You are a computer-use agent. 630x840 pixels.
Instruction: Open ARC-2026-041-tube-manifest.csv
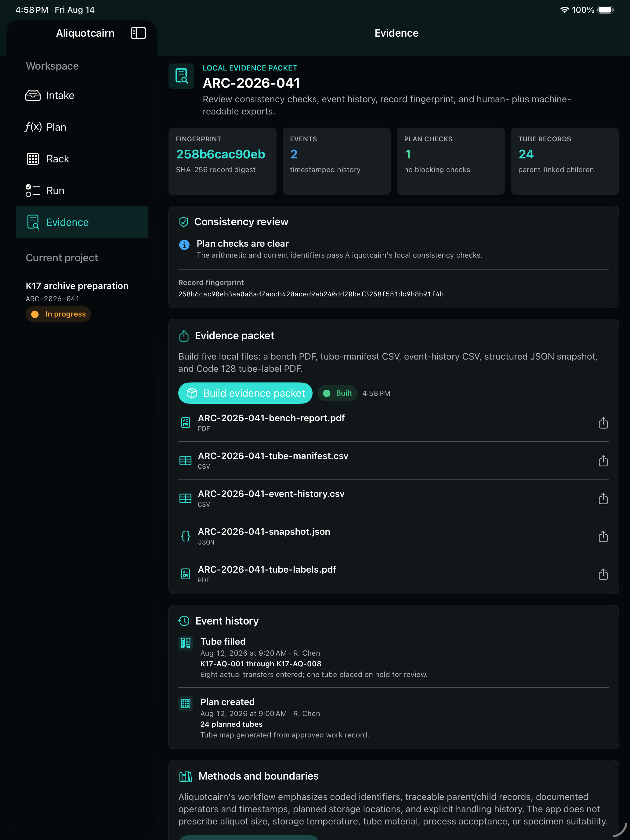point(273,456)
